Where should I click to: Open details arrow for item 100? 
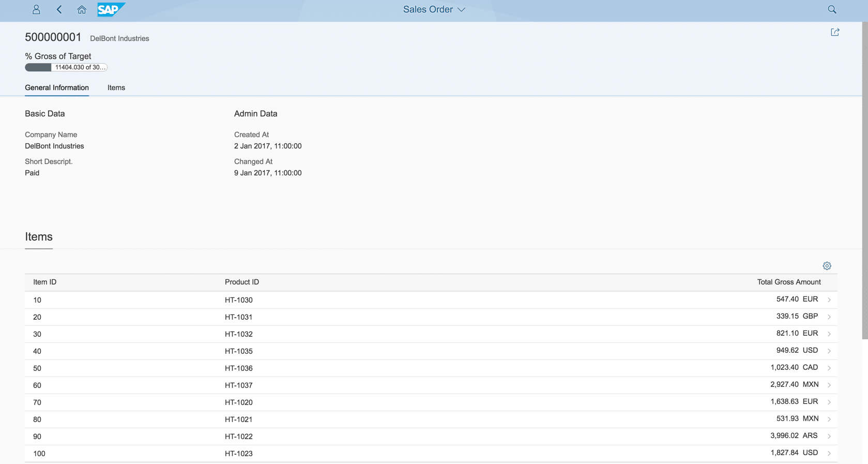(x=829, y=454)
